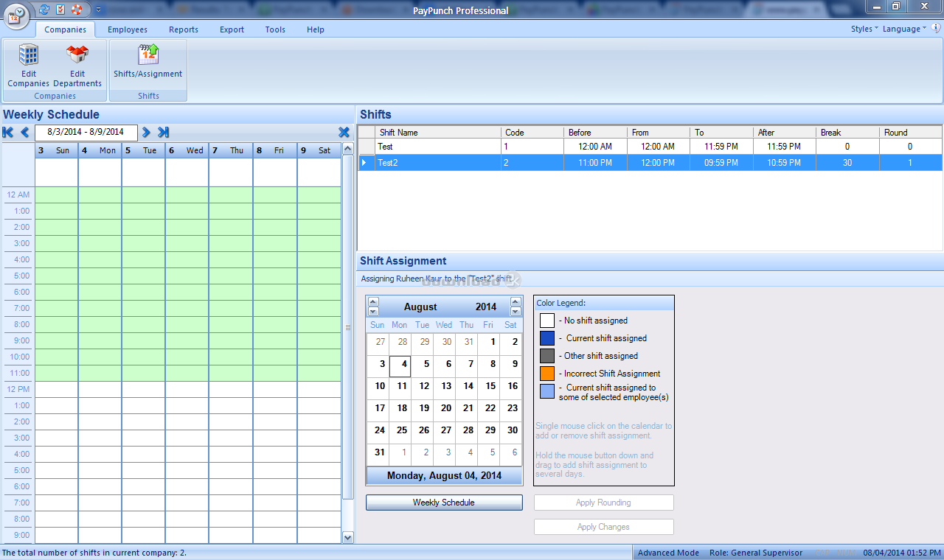Click the refresh icon in quick access toolbar
The height and width of the screenshot is (560, 944).
click(x=44, y=10)
